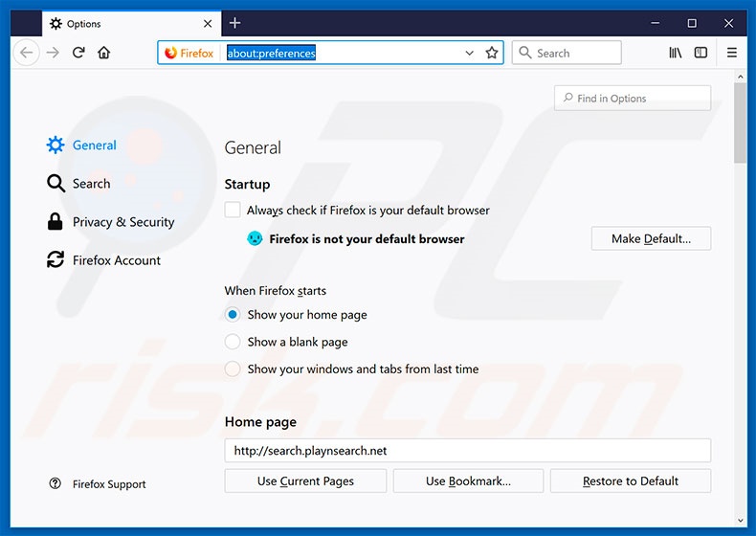Screen dimensions: 756x536
Task: Reload the current page
Action: coord(78,53)
